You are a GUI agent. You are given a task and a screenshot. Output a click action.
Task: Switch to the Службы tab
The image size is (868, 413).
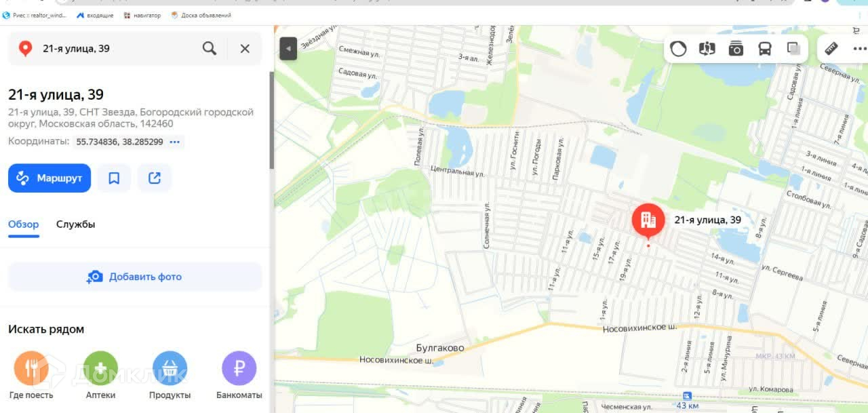click(75, 224)
